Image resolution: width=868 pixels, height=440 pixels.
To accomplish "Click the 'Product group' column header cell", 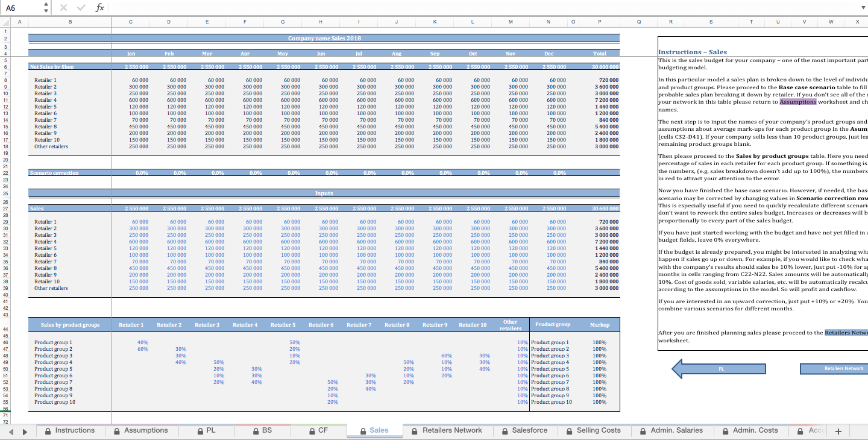I will pyautogui.click(x=553, y=325).
